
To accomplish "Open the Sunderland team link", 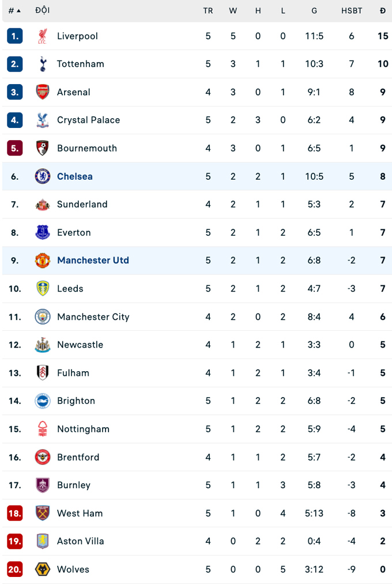I will (82, 204).
